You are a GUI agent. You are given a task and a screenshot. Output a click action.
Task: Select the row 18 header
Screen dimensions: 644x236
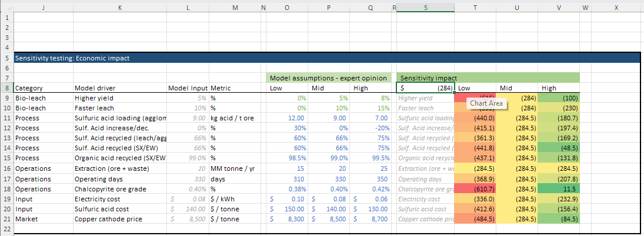[x=6, y=189]
